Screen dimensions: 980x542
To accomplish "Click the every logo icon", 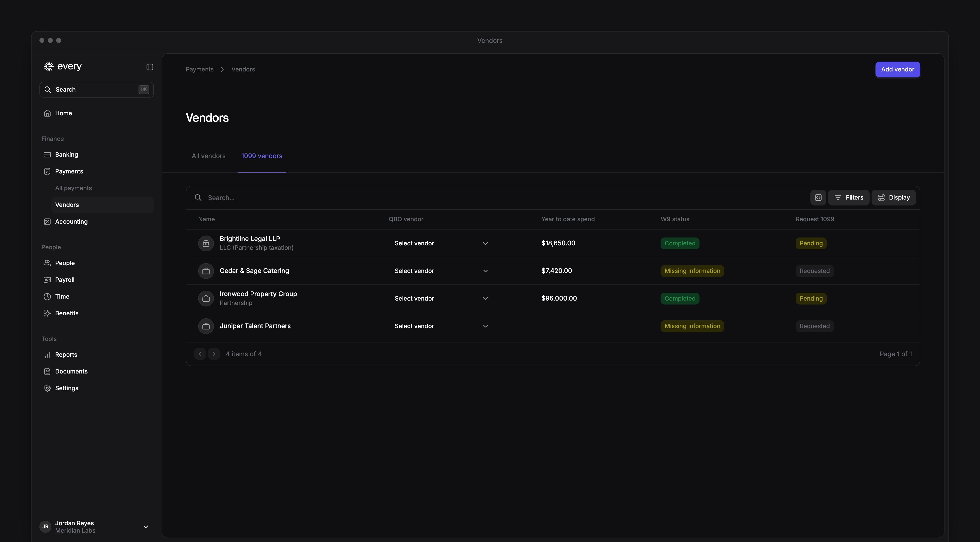I will point(49,67).
